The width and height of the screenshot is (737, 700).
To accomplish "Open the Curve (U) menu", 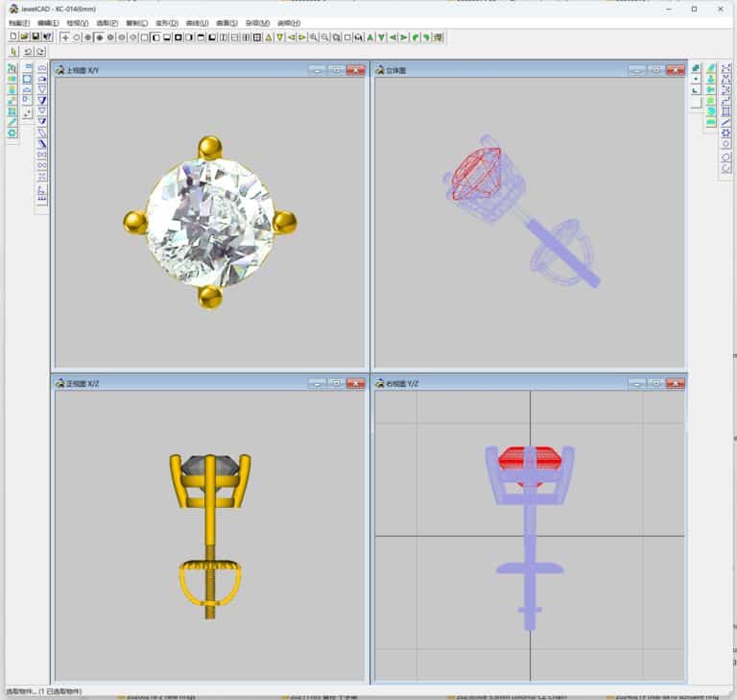I will pos(197,23).
